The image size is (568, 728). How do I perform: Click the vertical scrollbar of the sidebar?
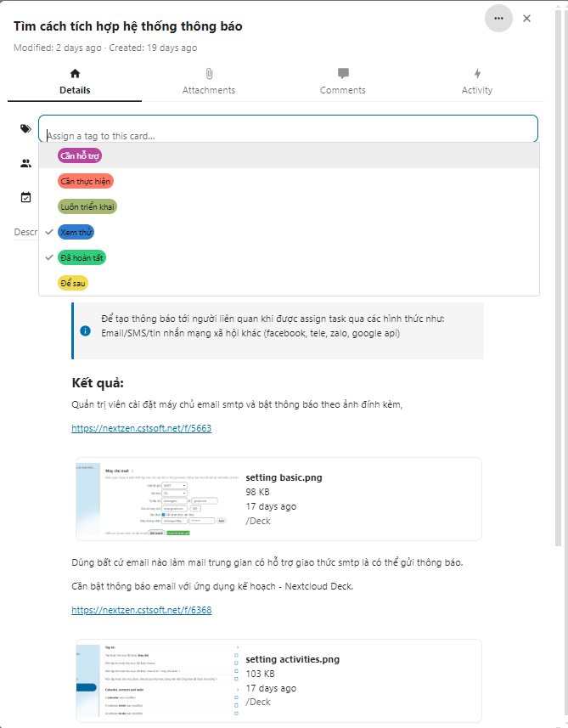click(559, 279)
